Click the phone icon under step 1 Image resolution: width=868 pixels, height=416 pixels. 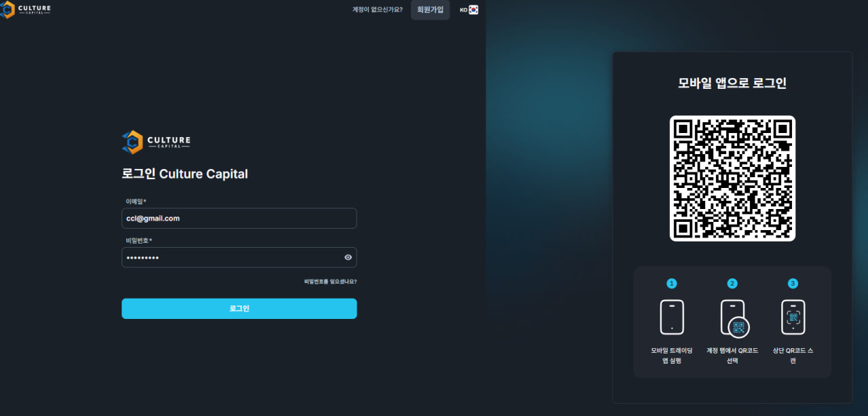671,317
